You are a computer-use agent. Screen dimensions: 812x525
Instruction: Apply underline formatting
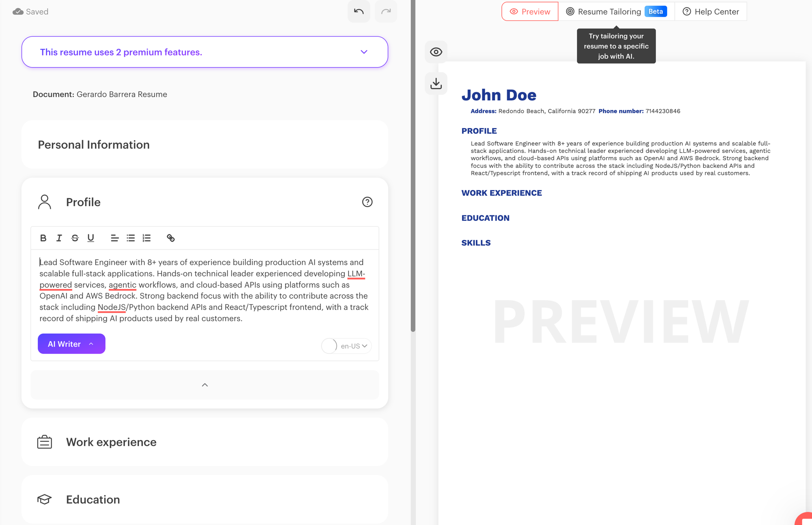pos(91,238)
